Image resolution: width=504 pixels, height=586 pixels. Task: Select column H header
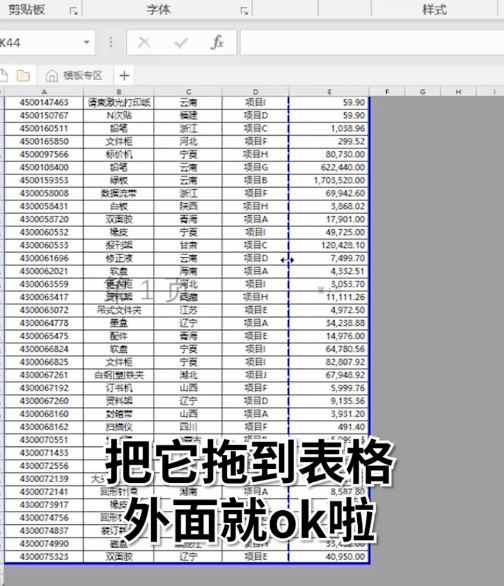458,92
